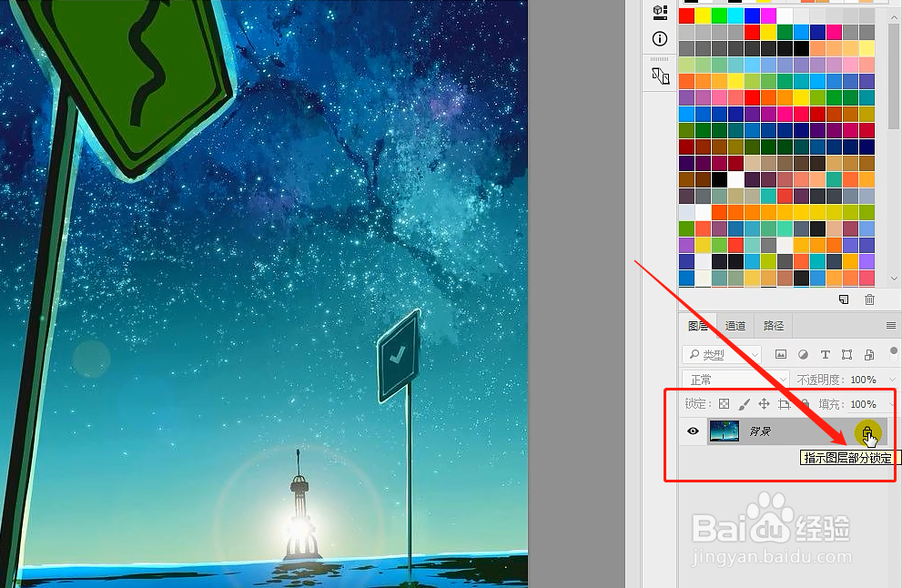This screenshot has height=588, width=902.
Task: Select the 背景 layer name
Action: tap(760, 431)
